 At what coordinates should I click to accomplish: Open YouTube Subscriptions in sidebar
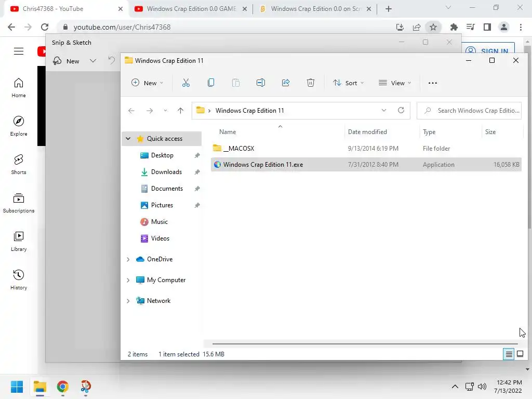(19, 203)
